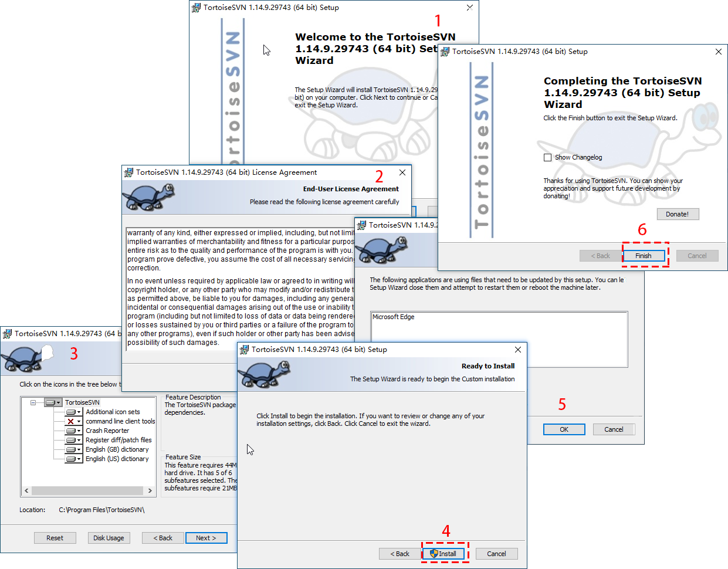Select the 'TortoiseSVN' root label in feature tree

pos(82,402)
